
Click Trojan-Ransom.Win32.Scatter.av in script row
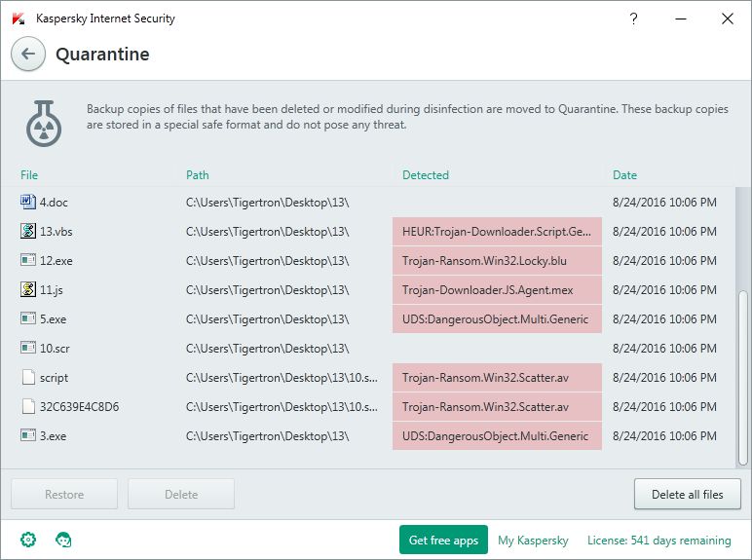point(497,378)
